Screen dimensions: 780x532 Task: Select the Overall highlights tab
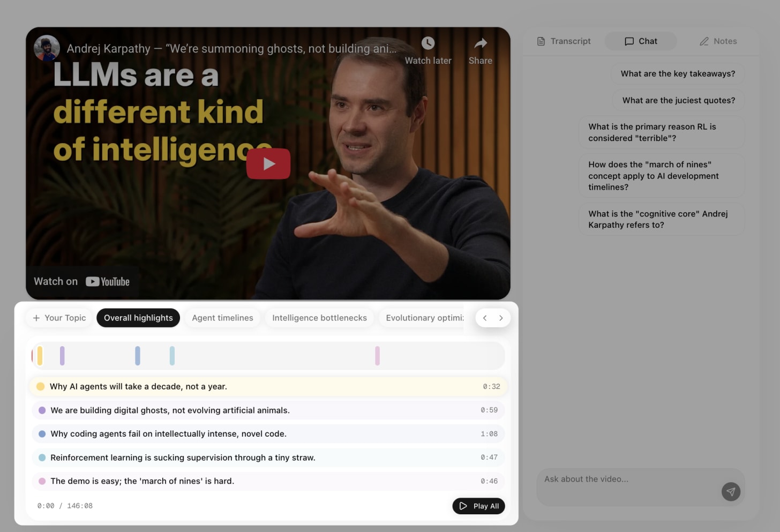pyautogui.click(x=138, y=318)
